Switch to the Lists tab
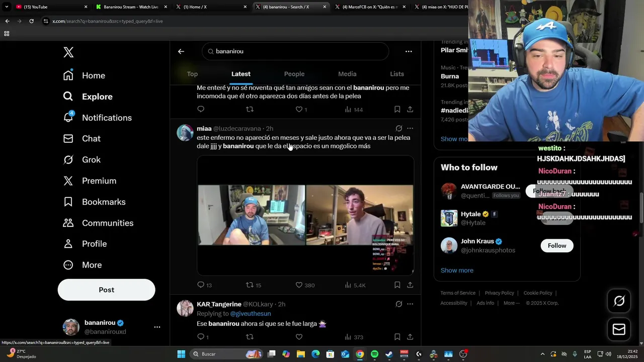Screen dimensions: 644x362 [x=397, y=74]
